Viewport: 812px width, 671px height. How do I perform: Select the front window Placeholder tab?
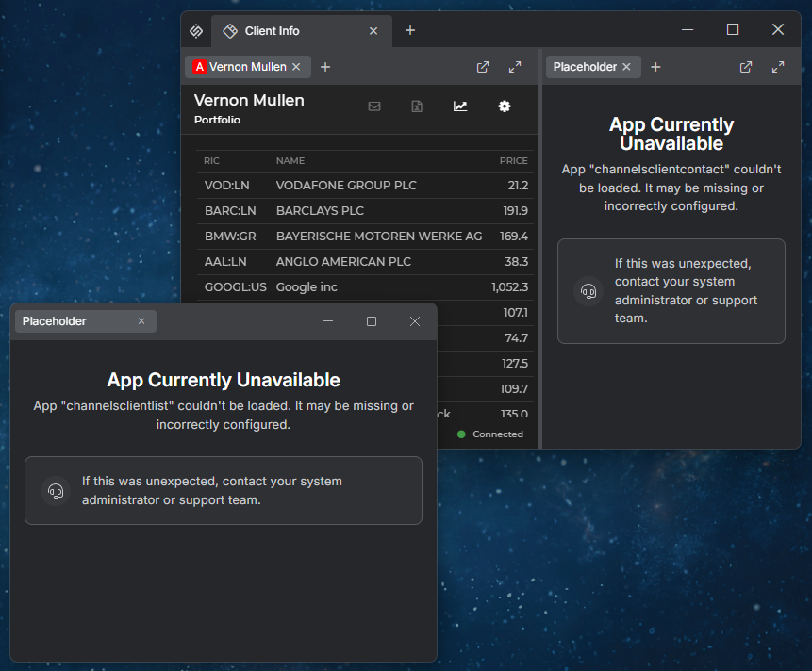(x=86, y=321)
